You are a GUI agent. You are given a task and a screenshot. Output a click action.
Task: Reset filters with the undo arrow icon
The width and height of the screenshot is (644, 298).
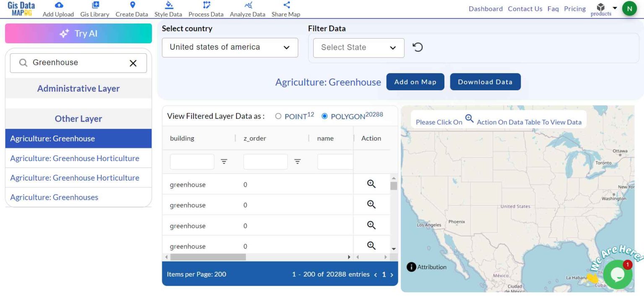point(418,47)
